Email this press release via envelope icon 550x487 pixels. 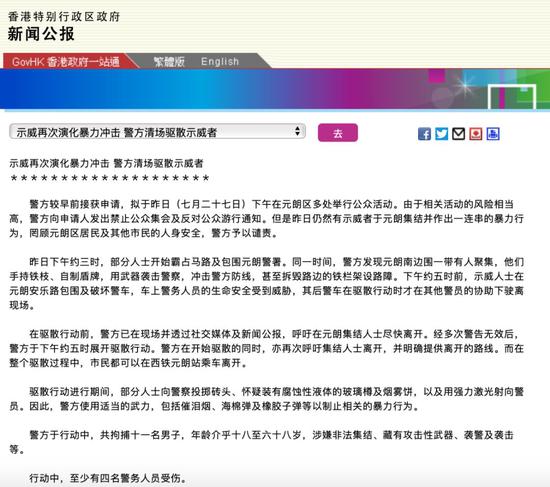click(x=458, y=134)
